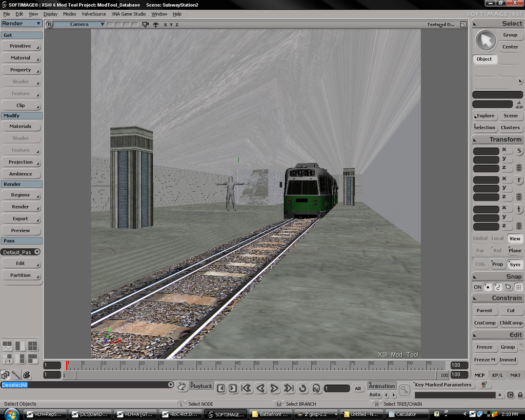This screenshot has width=525, height=420.
Task: Open the ValveSource menu
Action: [94, 14]
